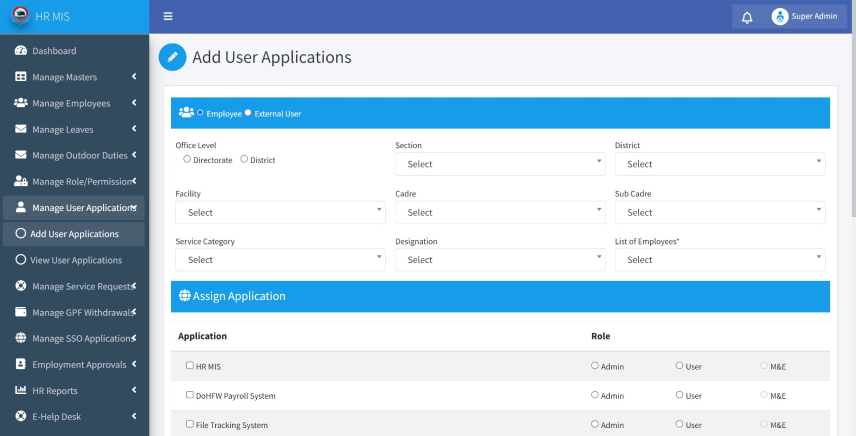Select the External User radio button
Image resolution: width=856 pixels, height=436 pixels.
(248, 113)
